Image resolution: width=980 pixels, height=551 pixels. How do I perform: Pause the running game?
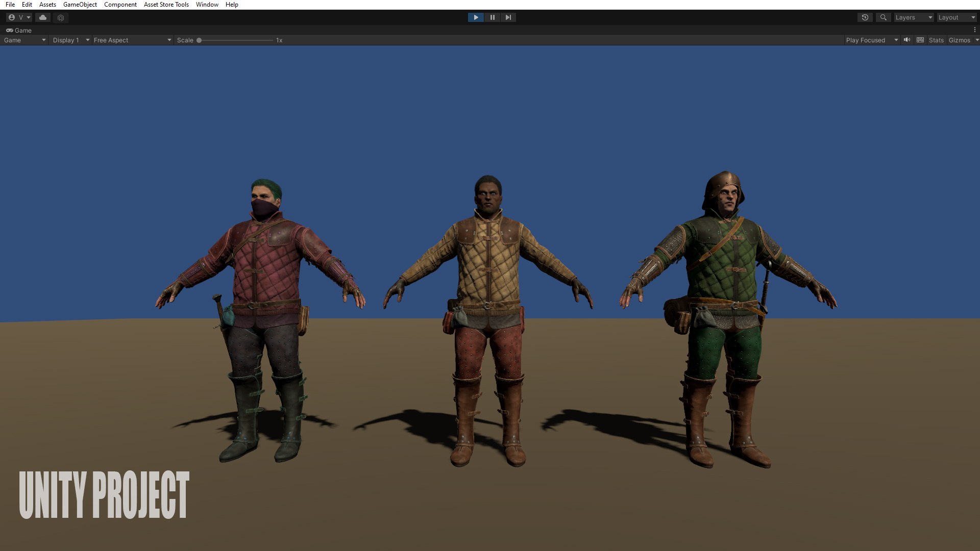pos(492,17)
